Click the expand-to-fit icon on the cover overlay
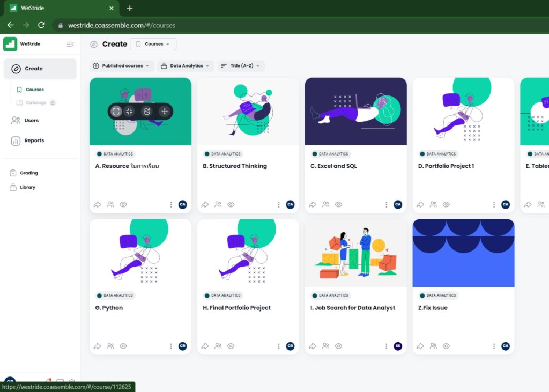Image resolution: width=549 pixels, height=392 pixels. point(116,112)
